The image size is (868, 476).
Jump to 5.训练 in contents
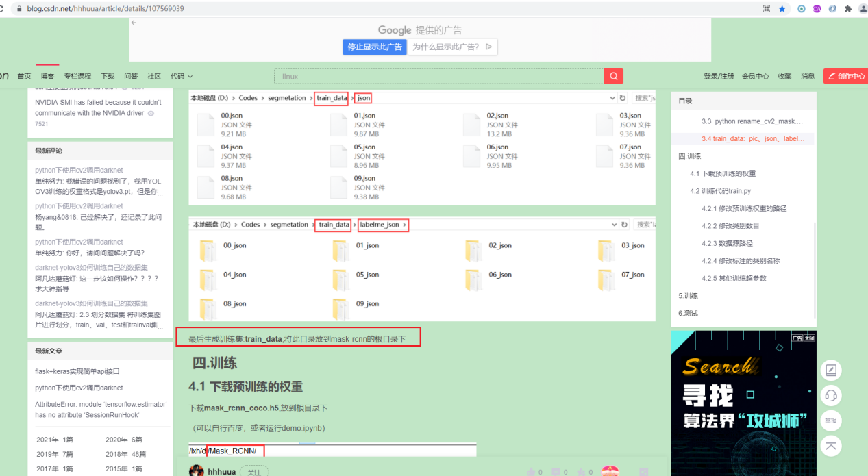688,295
